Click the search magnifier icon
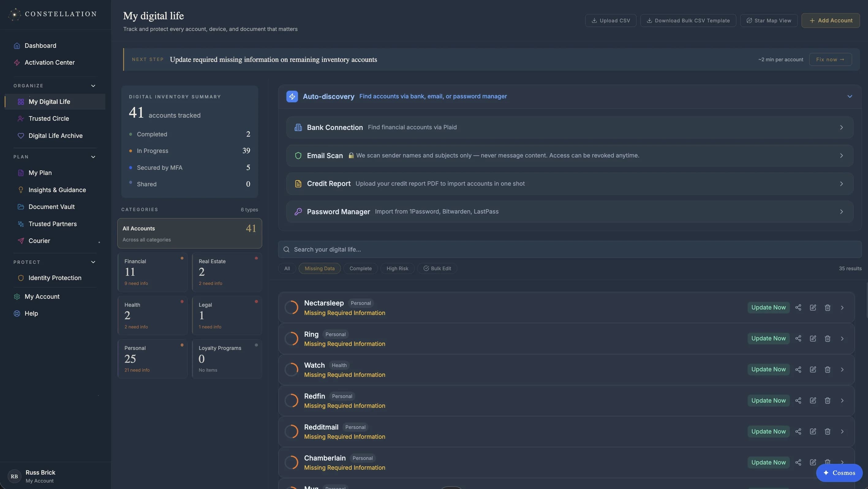 tap(286, 249)
